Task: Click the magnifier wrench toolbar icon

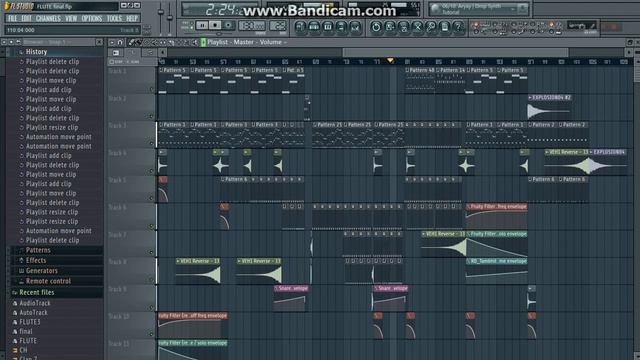Action: (431, 27)
